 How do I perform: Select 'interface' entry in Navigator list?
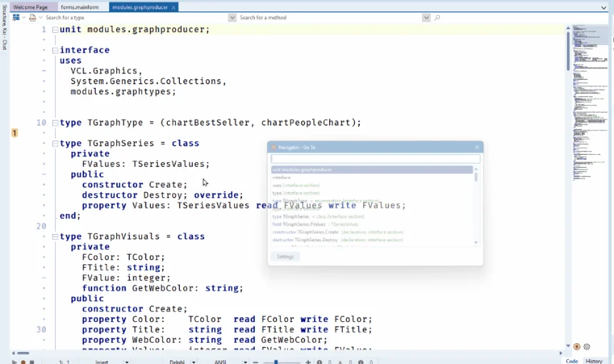pos(371,177)
